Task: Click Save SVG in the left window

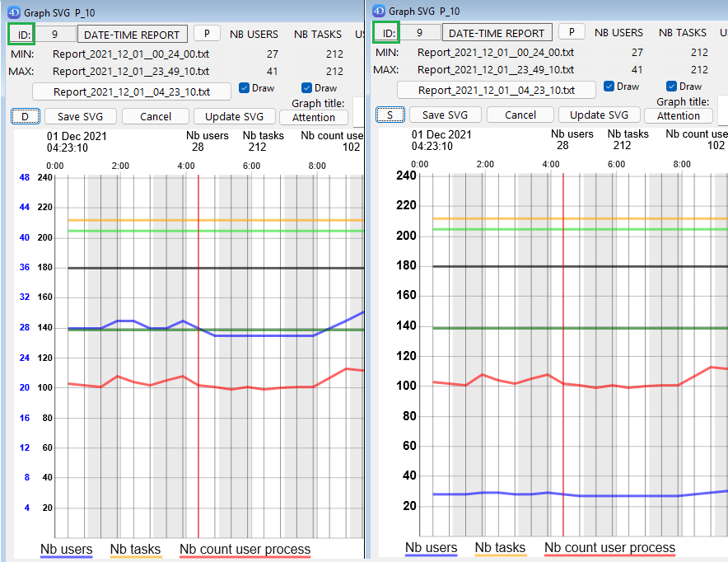Action: (x=80, y=116)
